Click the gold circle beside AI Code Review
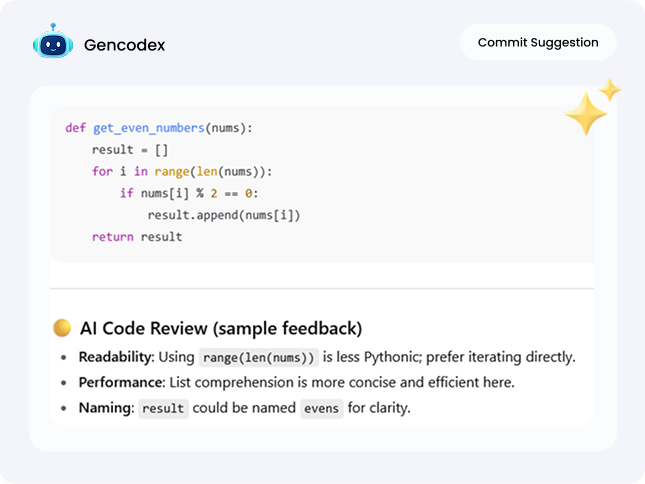Viewport: 645px width, 484px height. click(62, 328)
